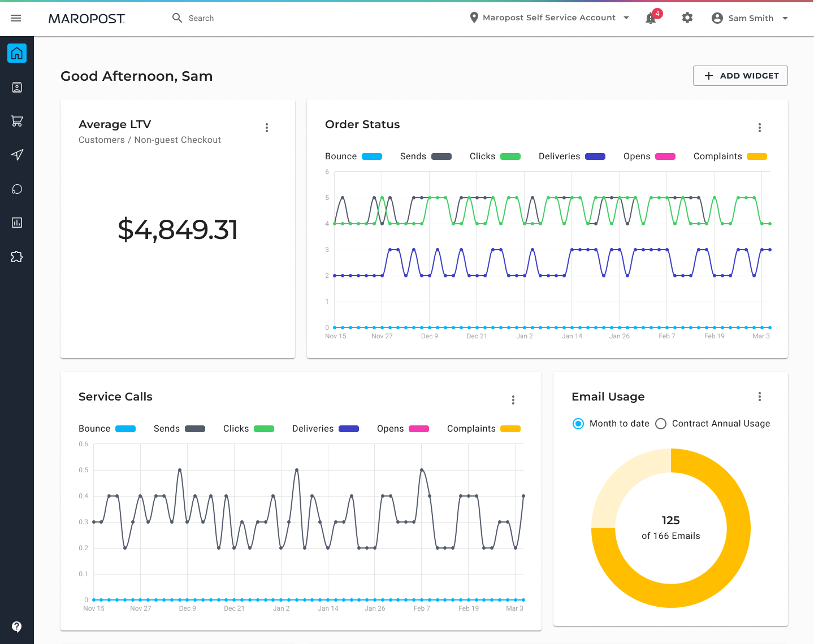Select the Contacts sidebar icon
Image resolution: width=814 pixels, height=644 pixels.
pos(17,88)
